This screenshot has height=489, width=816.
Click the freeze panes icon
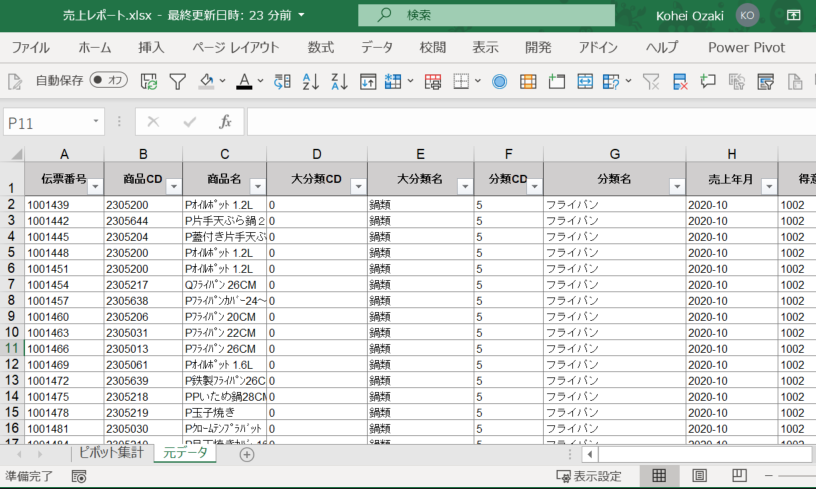click(368, 81)
